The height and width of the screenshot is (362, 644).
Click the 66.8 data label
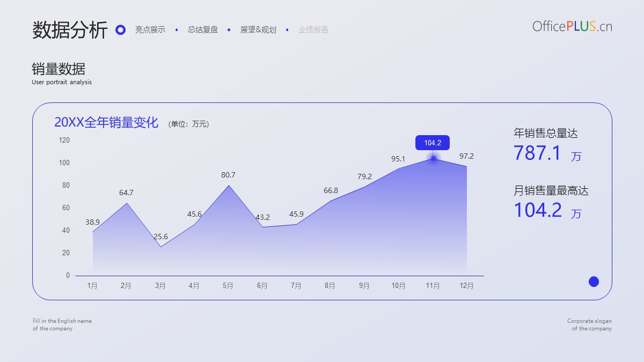[331, 190]
